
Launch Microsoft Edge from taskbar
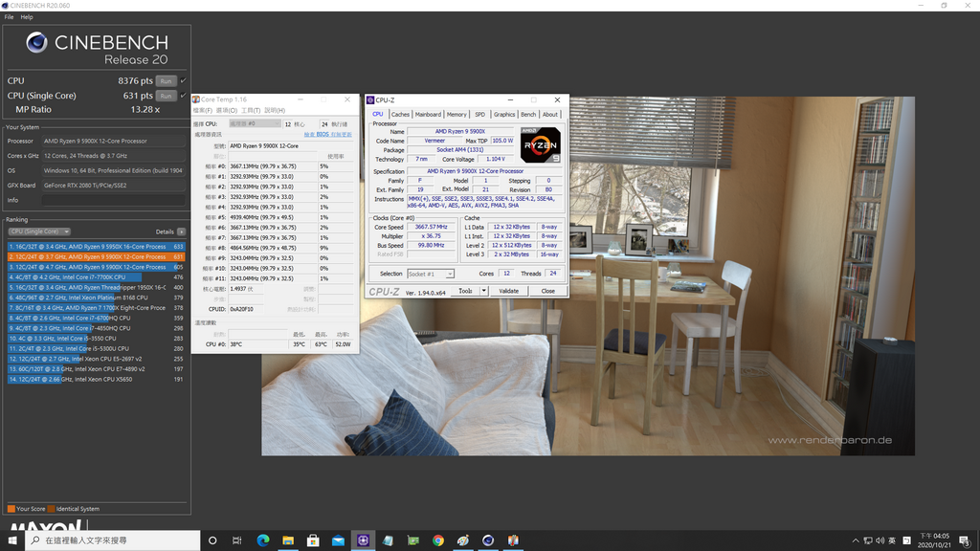pos(263,540)
